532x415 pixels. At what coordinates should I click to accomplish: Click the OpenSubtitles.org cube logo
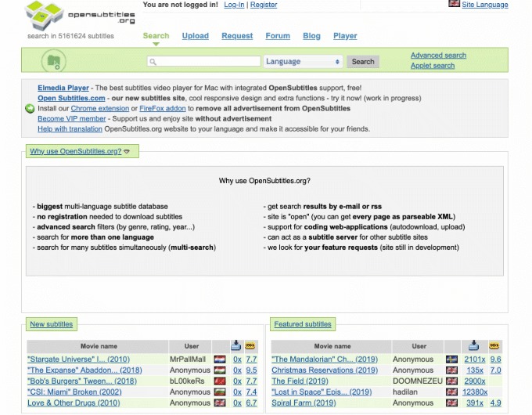44,16
